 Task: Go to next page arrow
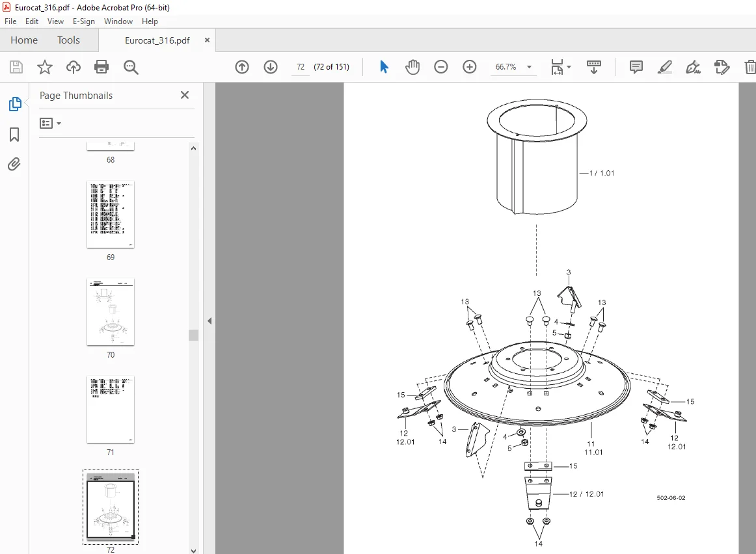click(271, 67)
